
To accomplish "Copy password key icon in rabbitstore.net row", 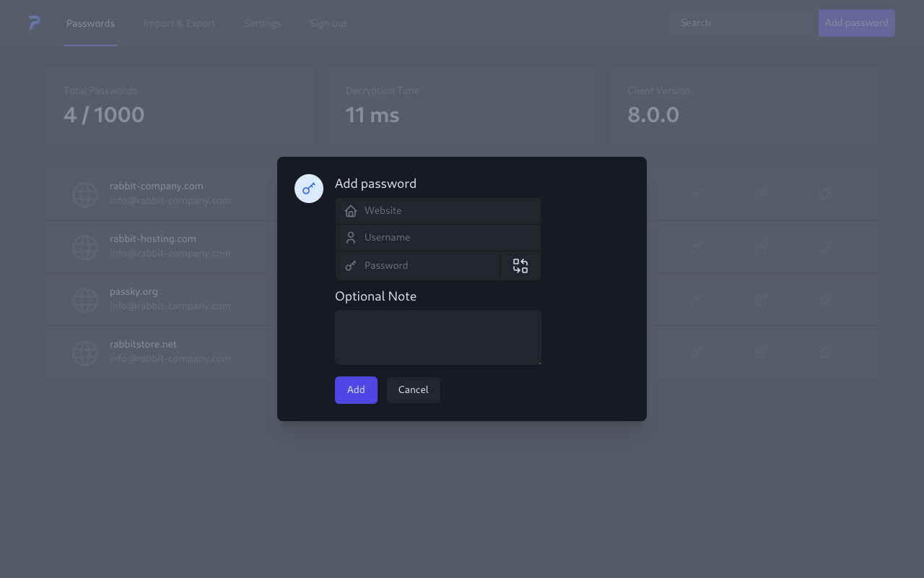I will tap(697, 352).
